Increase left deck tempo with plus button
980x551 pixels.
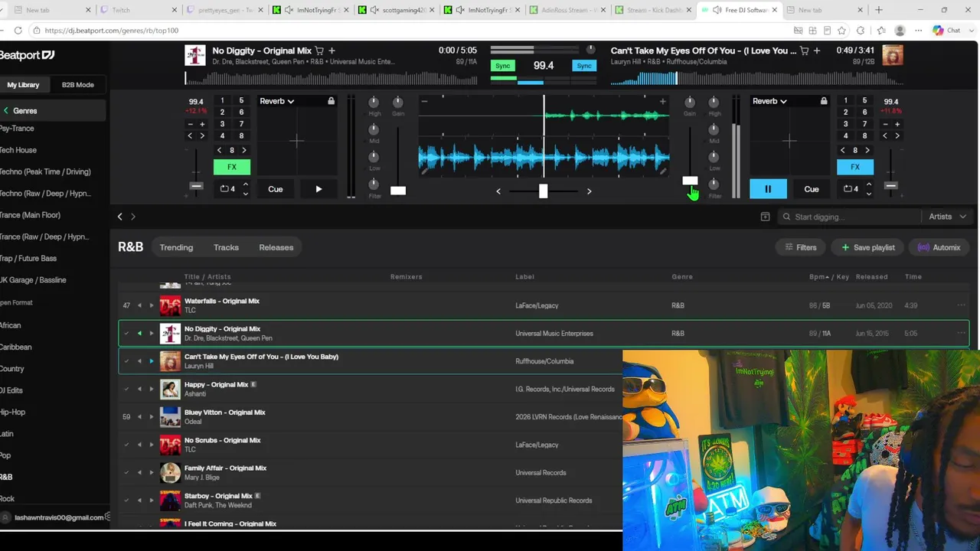[202, 124]
